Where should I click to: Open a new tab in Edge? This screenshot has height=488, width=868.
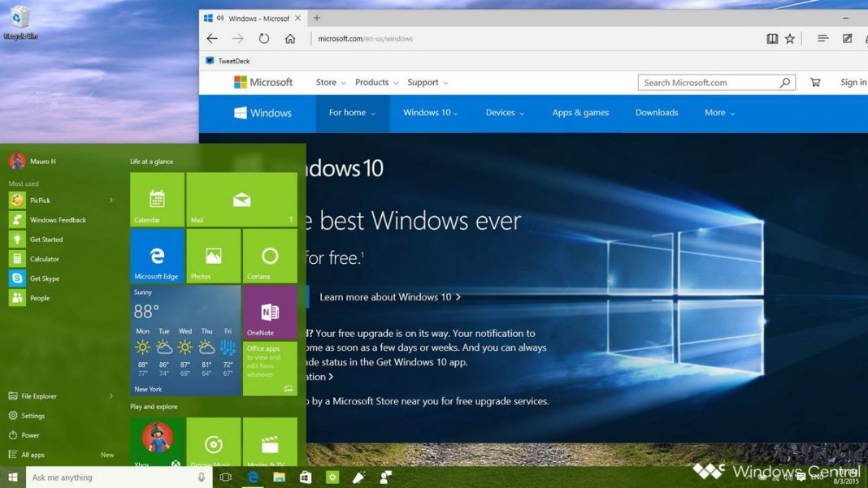[317, 18]
